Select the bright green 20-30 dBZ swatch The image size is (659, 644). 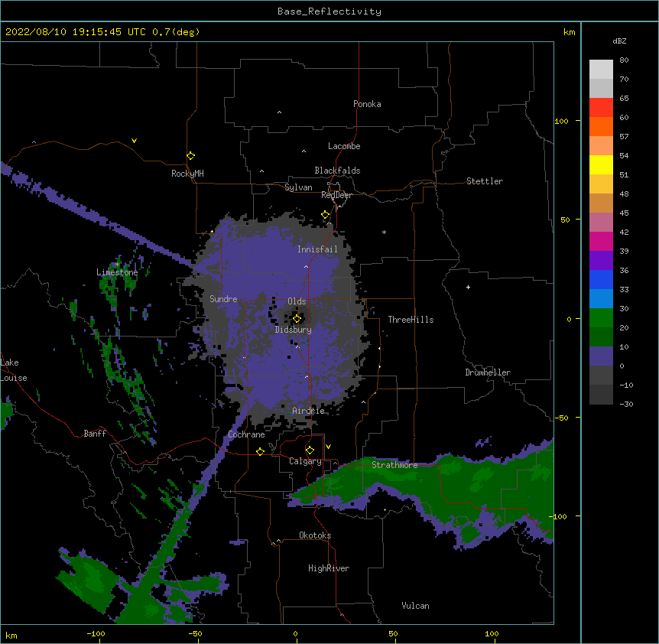coord(601,318)
